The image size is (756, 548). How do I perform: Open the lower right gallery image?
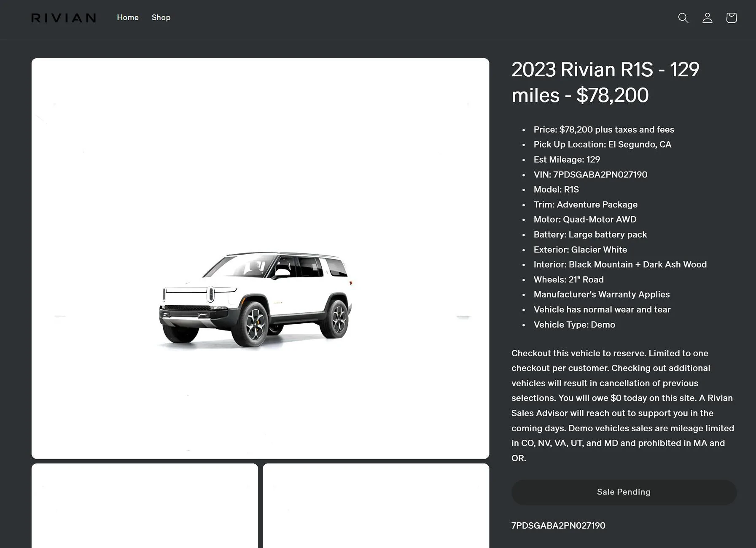(376, 506)
